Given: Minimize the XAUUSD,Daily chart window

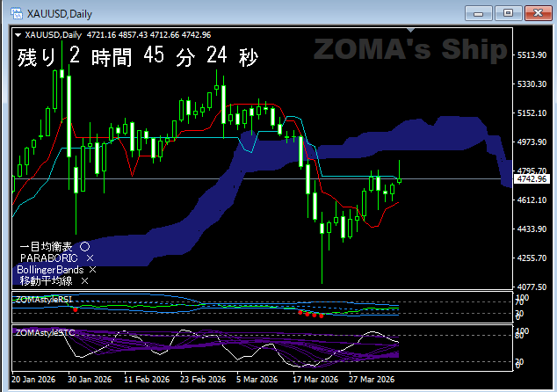Looking at the screenshot, I should coord(479,13).
